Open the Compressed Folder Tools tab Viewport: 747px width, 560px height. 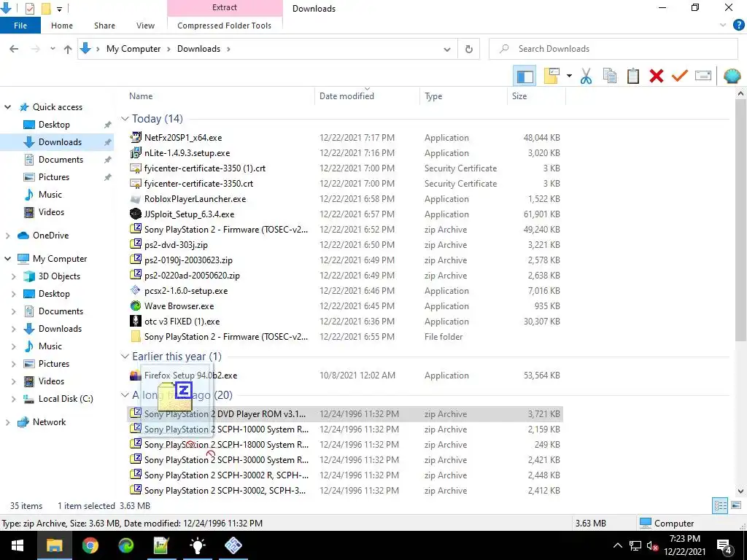(x=225, y=26)
